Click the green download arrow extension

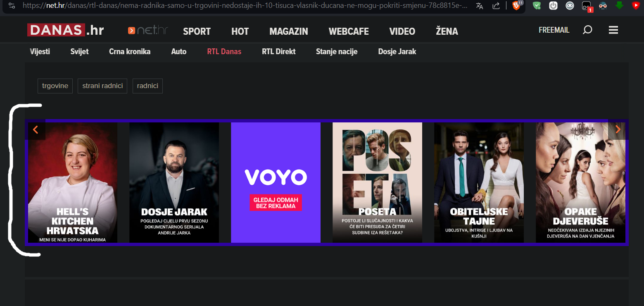pos(619,5)
